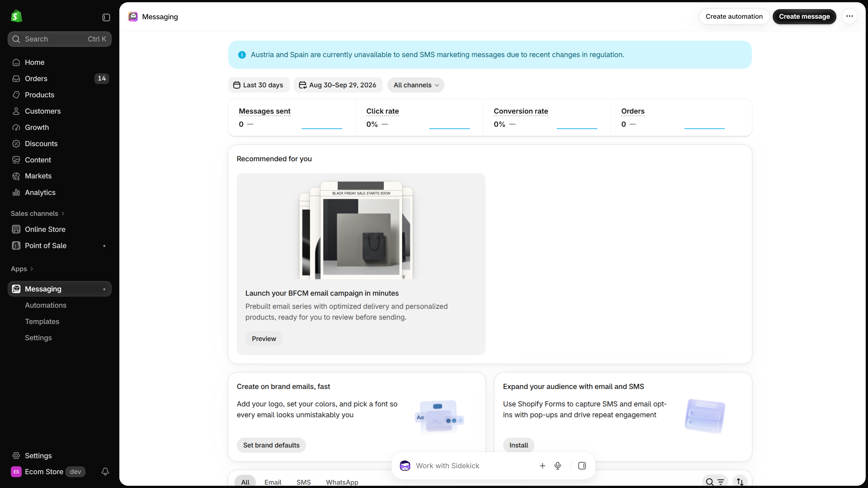Viewport: 868px width, 488px height.
Task: Open Content in the sidebar
Action: click(60, 160)
